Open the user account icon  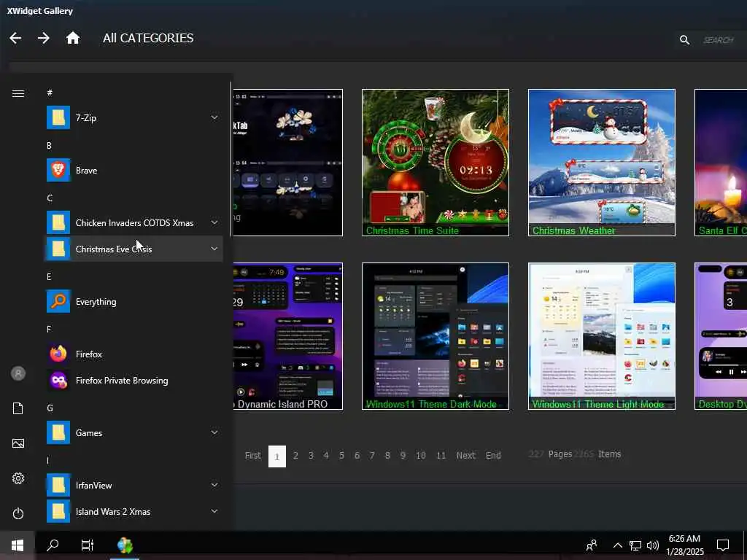(18, 373)
